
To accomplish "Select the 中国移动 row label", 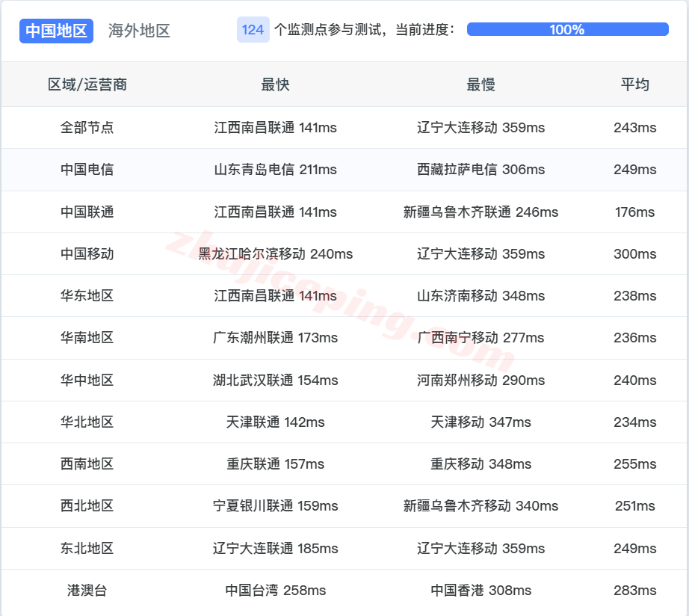I will [87, 254].
